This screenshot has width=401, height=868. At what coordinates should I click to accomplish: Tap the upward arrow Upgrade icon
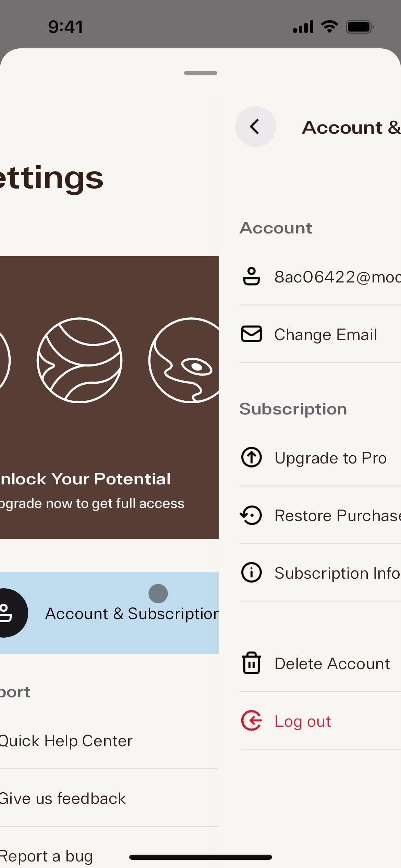tap(251, 457)
